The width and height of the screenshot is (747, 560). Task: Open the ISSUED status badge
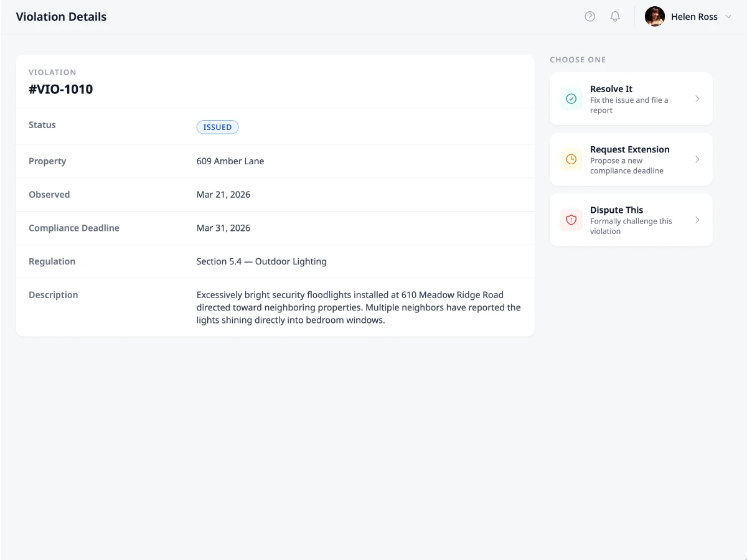tap(217, 127)
